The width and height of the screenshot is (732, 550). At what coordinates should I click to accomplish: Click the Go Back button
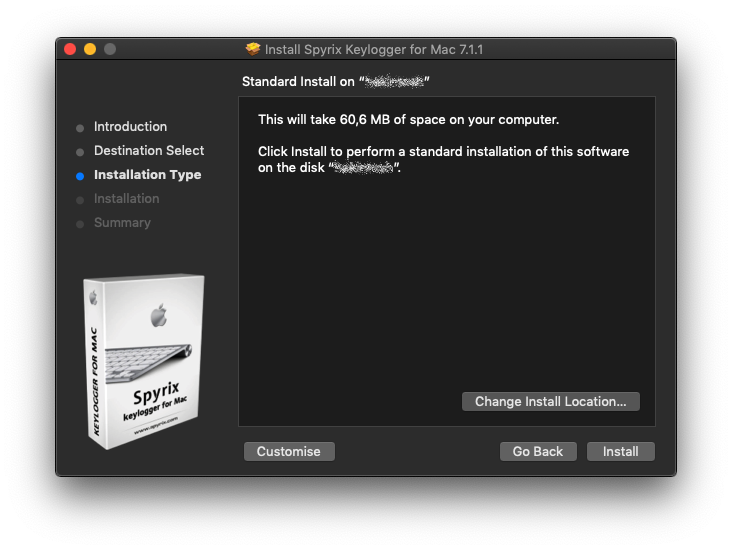pos(538,451)
